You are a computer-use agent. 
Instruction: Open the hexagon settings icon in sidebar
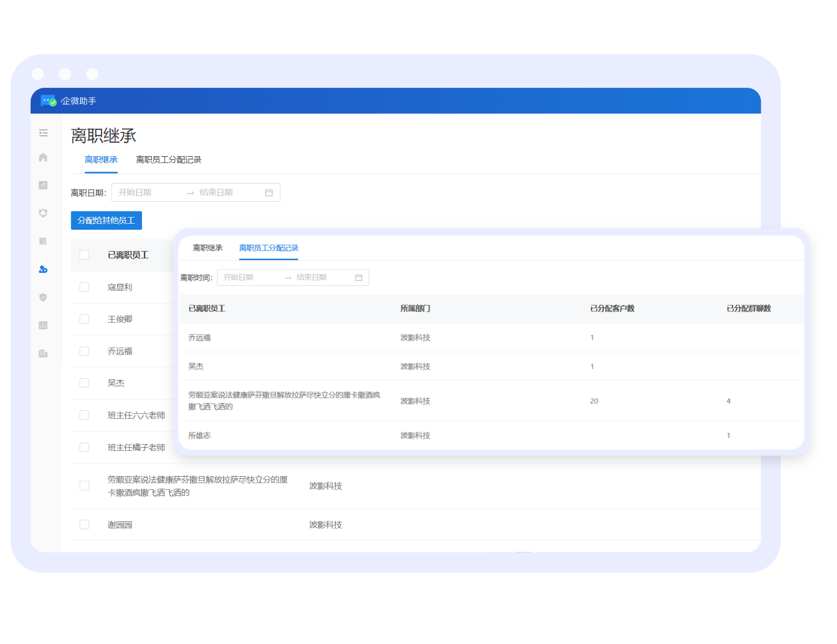pos(43,213)
